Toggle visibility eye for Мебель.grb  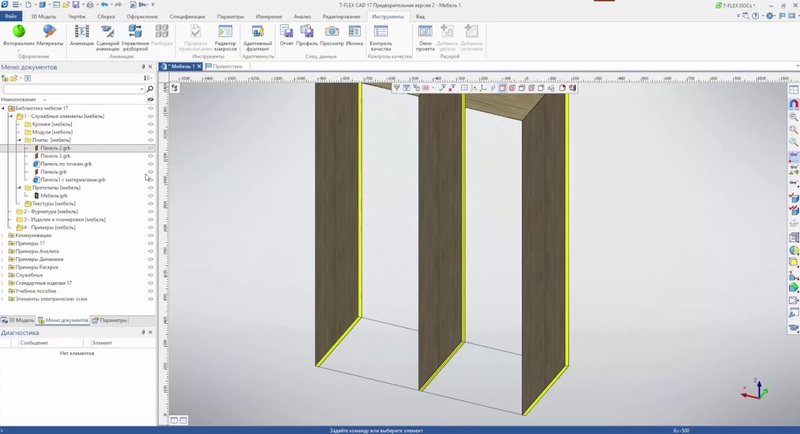pos(151,196)
